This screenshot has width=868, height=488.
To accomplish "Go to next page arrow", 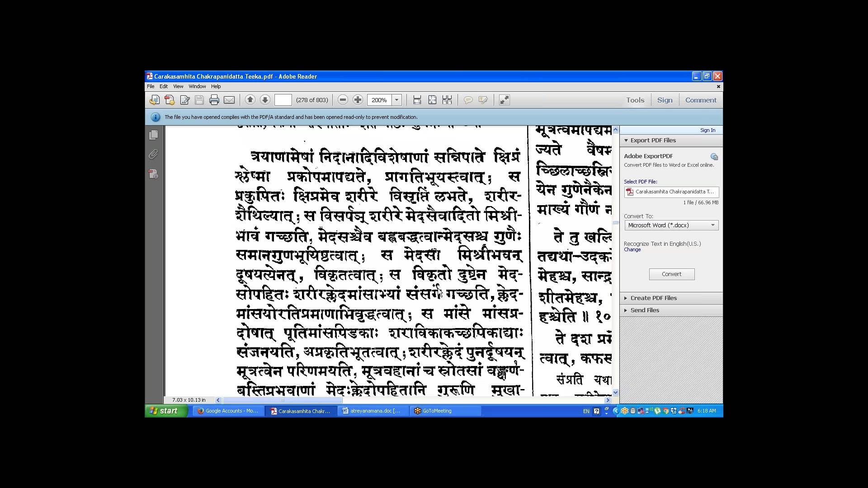I will pos(265,100).
